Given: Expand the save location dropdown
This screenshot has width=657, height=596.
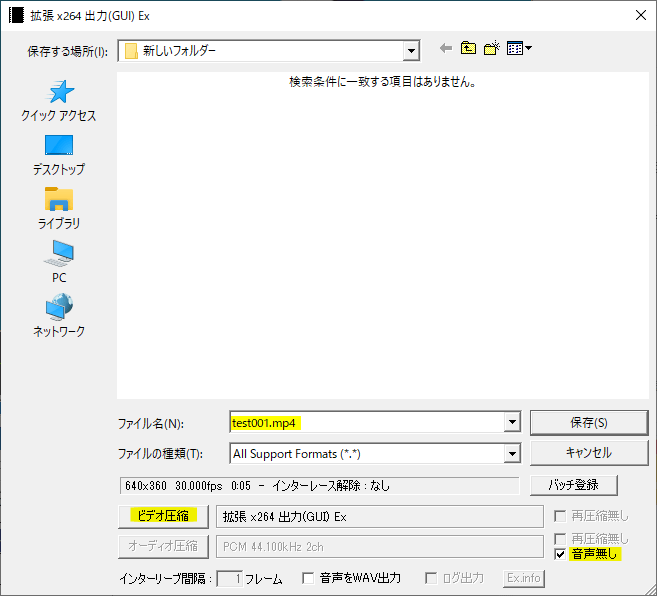Looking at the screenshot, I should (411, 50).
